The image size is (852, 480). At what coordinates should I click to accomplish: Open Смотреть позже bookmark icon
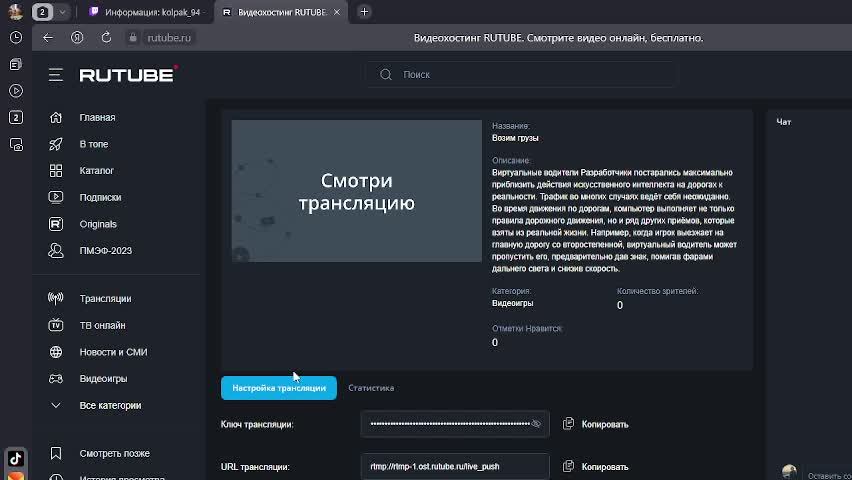(x=55, y=453)
